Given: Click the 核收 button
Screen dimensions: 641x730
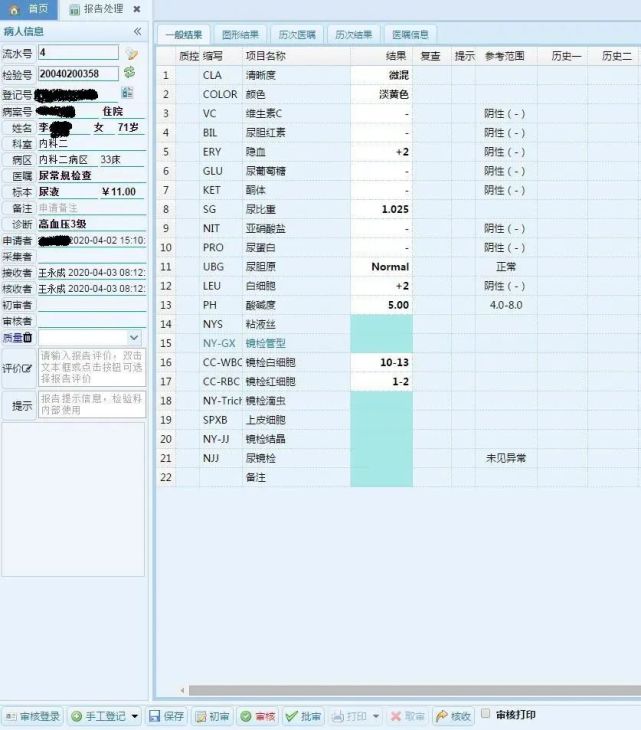Looking at the screenshot, I should click(454, 716).
